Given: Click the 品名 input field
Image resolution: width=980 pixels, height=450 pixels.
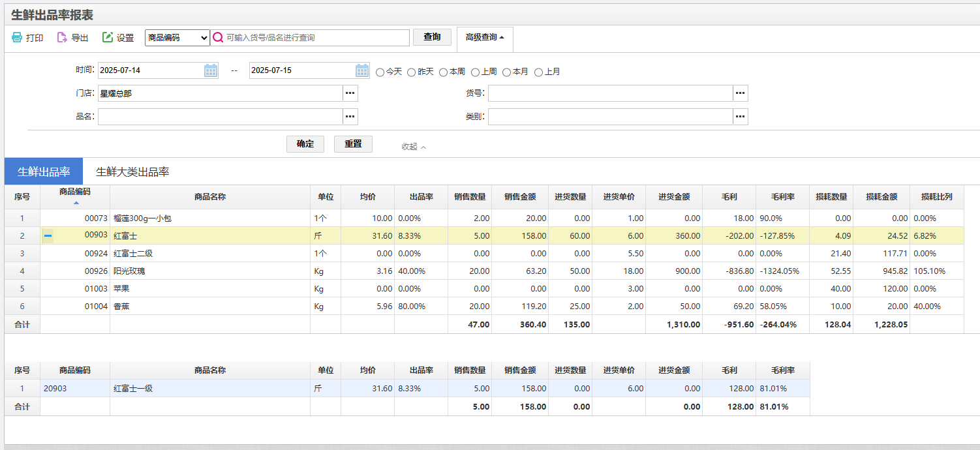Looking at the screenshot, I should (x=221, y=117).
